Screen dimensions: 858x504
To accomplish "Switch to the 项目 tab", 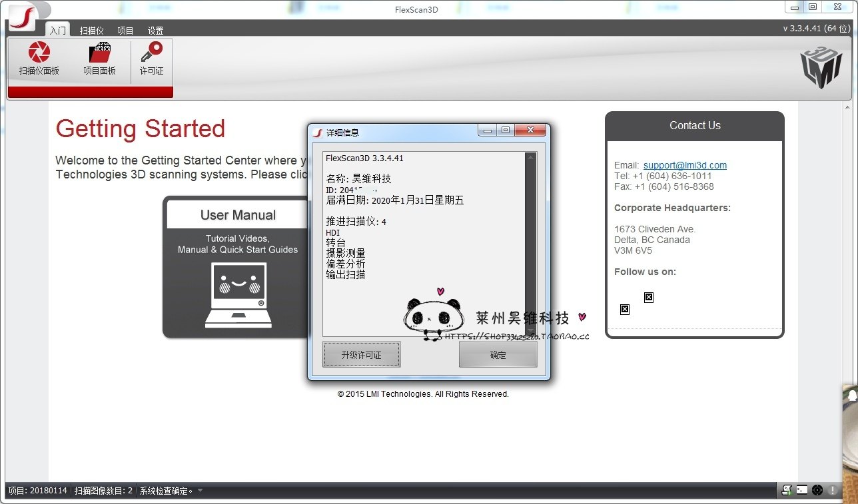I will 125,31.
